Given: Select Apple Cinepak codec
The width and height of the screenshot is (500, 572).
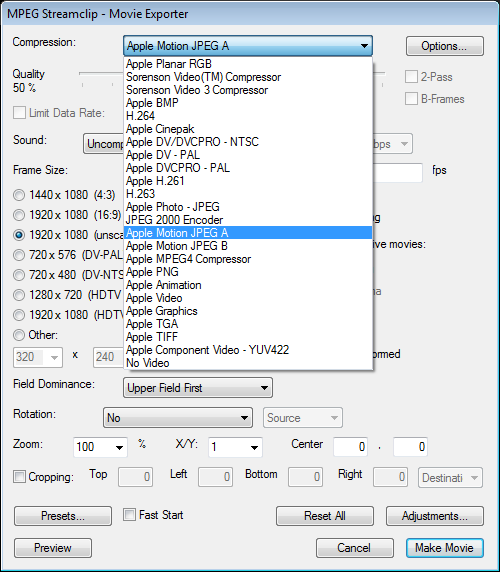Looking at the screenshot, I should pyautogui.click(x=248, y=129).
